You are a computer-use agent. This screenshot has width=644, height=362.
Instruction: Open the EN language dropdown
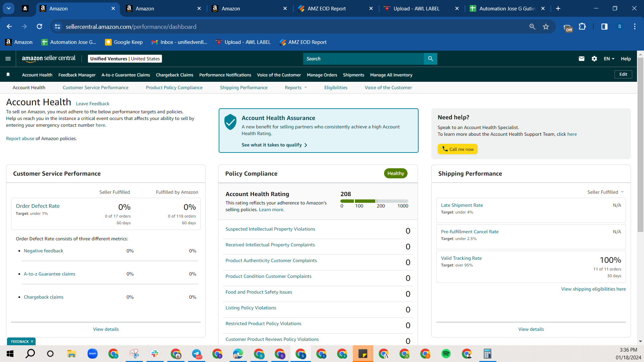(x=609, y=59)
